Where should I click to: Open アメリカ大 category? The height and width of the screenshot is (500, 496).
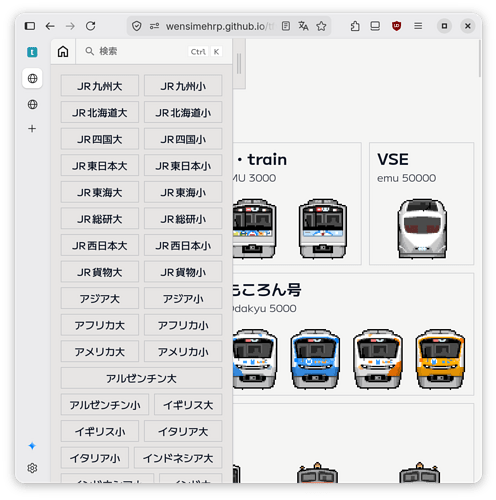tap(100, 352)
